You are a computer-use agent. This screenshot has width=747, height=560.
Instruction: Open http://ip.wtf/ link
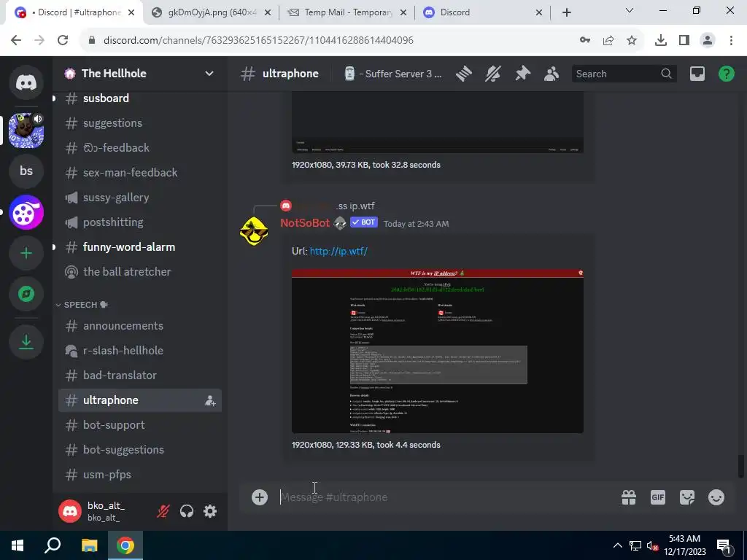click(x=338, y=251)
